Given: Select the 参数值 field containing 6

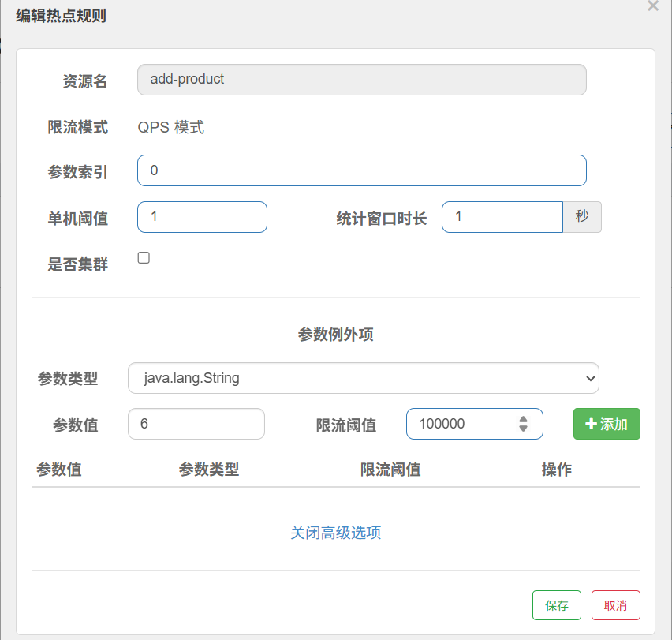Looking at the screenshot, I should tap(196, 424).
